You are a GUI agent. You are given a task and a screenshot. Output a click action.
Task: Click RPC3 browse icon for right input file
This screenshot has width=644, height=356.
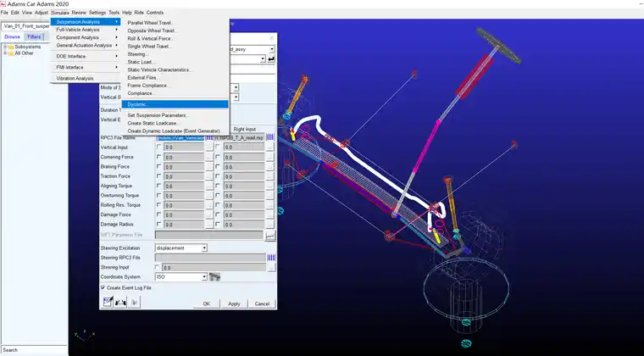[x=269, y=137]
